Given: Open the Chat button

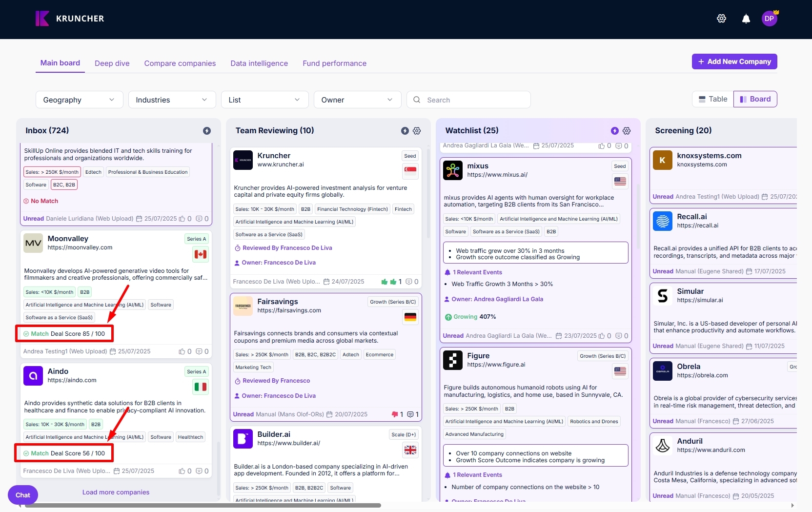Looking at the screenshot, I should coord(23,495).
